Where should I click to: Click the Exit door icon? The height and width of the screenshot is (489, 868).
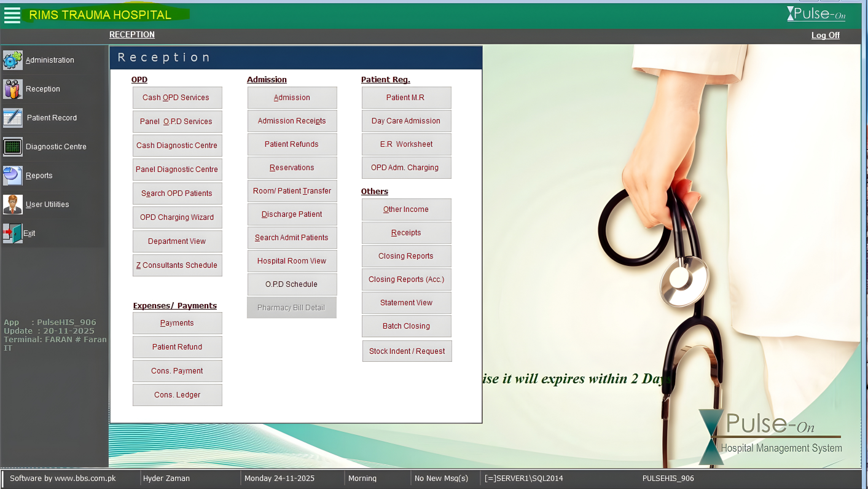pyautogui.click(x=13, y=233)
